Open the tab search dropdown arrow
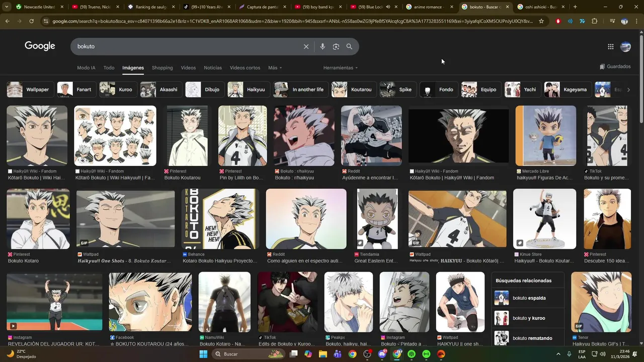Image resolution: width=644 pixels, height=362 pixels. (7, 7)
